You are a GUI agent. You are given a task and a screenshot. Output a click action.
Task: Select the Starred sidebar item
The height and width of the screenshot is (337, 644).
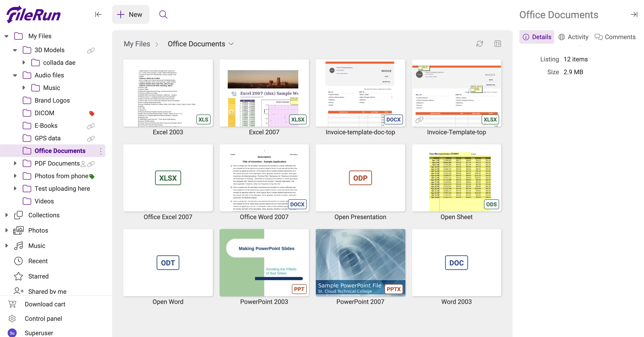(38, 276)
